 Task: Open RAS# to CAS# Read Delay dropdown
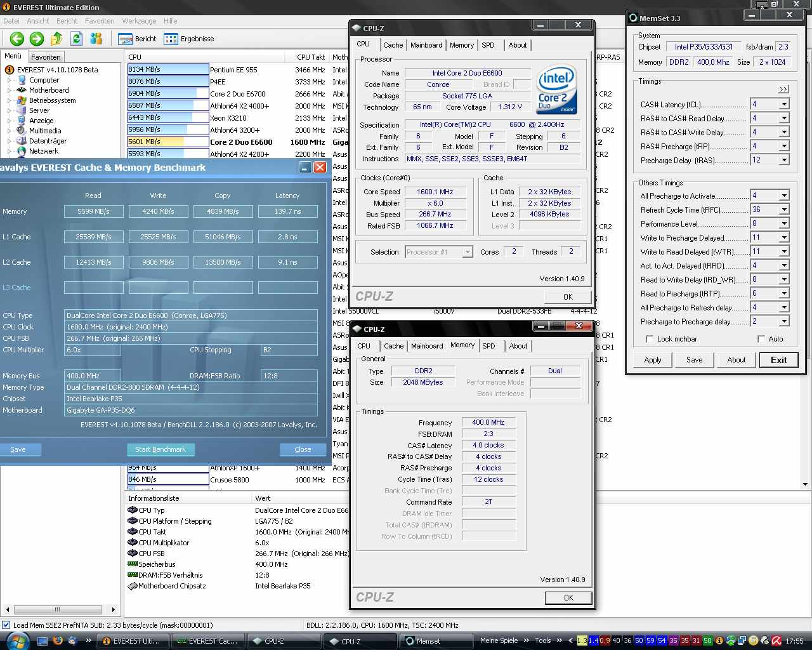point(784,118)
